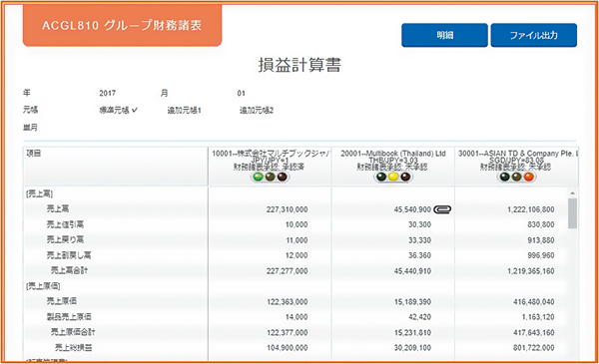This screenshot has height=364, width=599.
Task: Select the [売上高] section row
Action: pos(39,193)
